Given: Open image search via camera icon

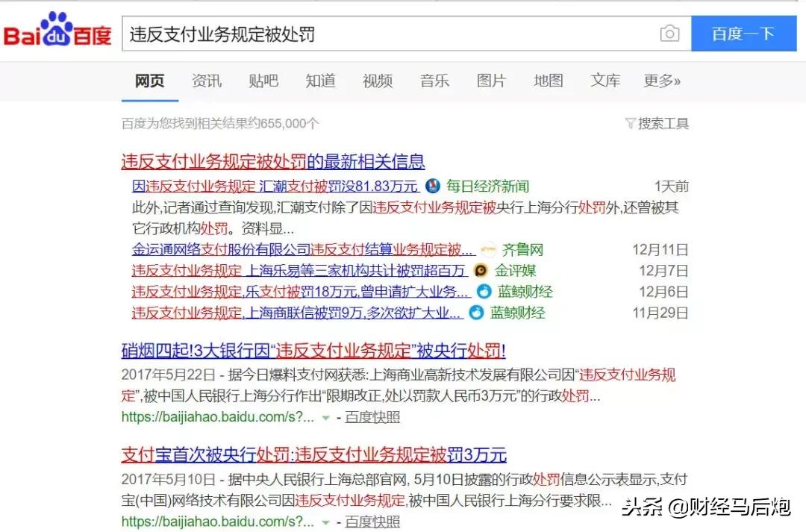Looking at the screenshot, I should click(x=669, y=33).
